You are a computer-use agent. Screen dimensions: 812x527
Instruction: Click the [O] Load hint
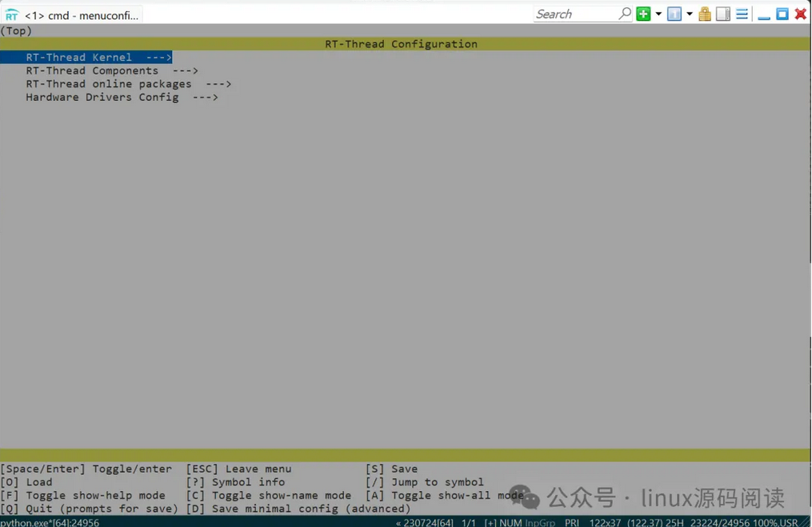click(x=26, y=482)
